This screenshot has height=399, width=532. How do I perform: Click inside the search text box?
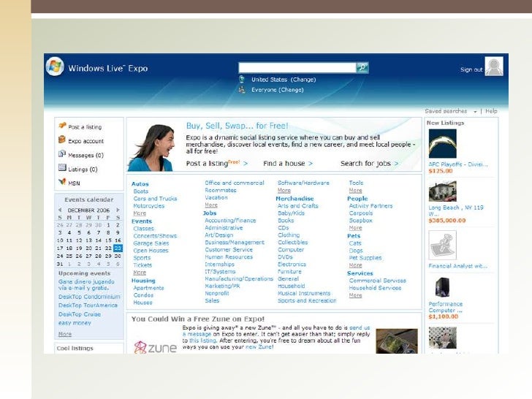click(x=297, y=67)
